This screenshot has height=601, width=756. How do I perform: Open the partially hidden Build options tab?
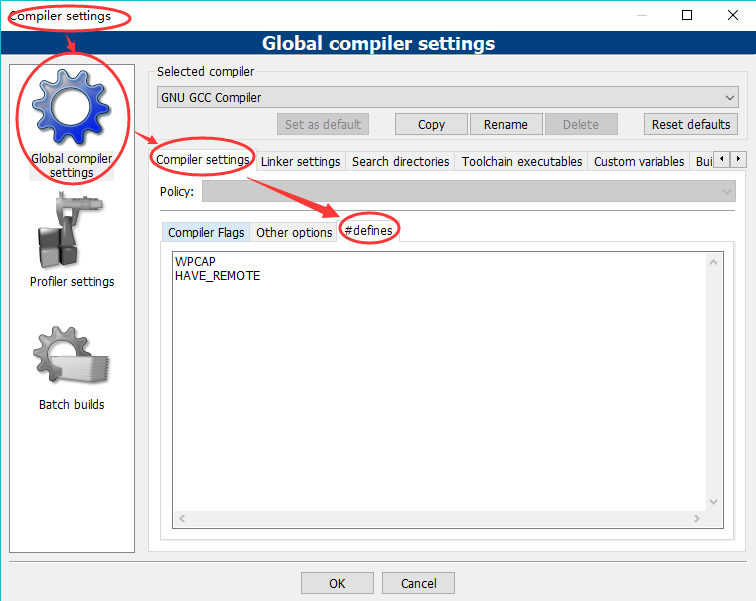pos(702,161)
